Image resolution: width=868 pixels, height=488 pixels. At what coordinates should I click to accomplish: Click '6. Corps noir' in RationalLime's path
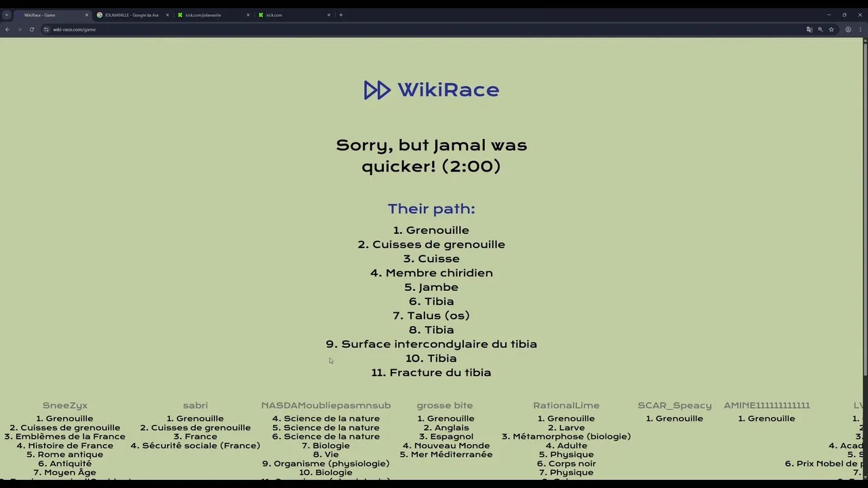tap(566, 464)
